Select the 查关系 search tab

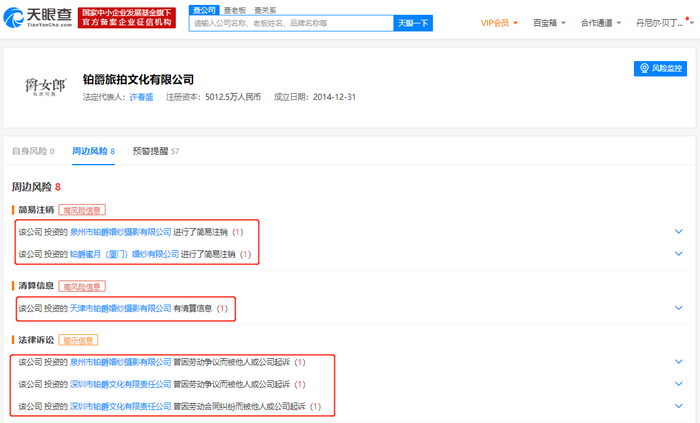pos(265,10)
